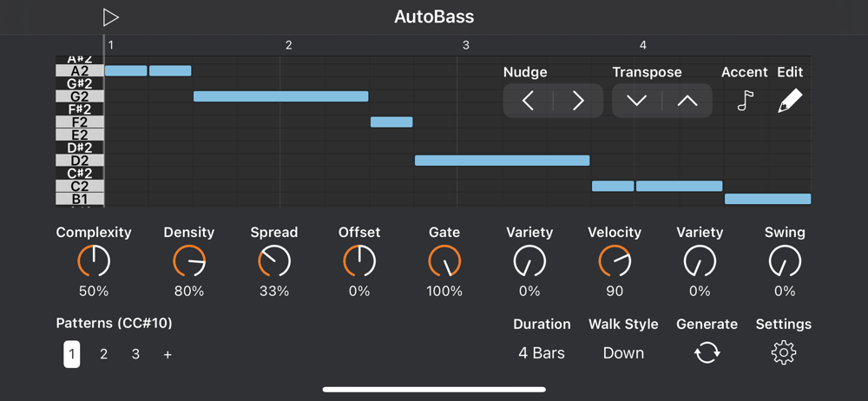Click the Density knob
Viewport: 868px width, 401px height.
pos(189,260)
